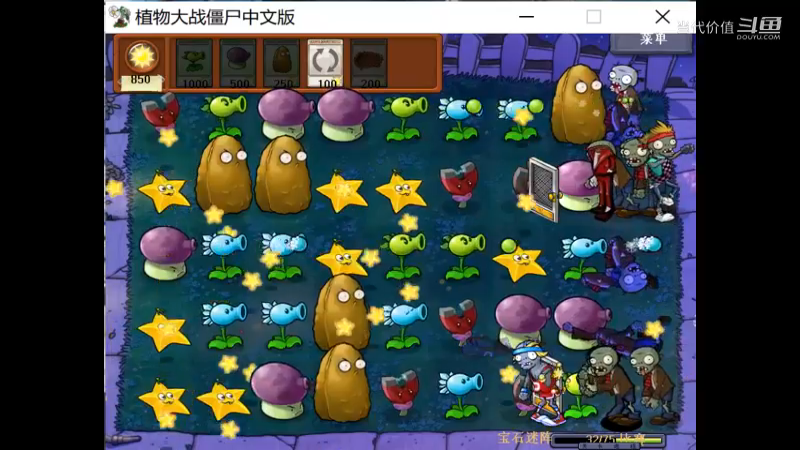Select the 250-sun Tall-nut upgrade card
The height and width of the screenshot is (450, 800).
point(282,63)
